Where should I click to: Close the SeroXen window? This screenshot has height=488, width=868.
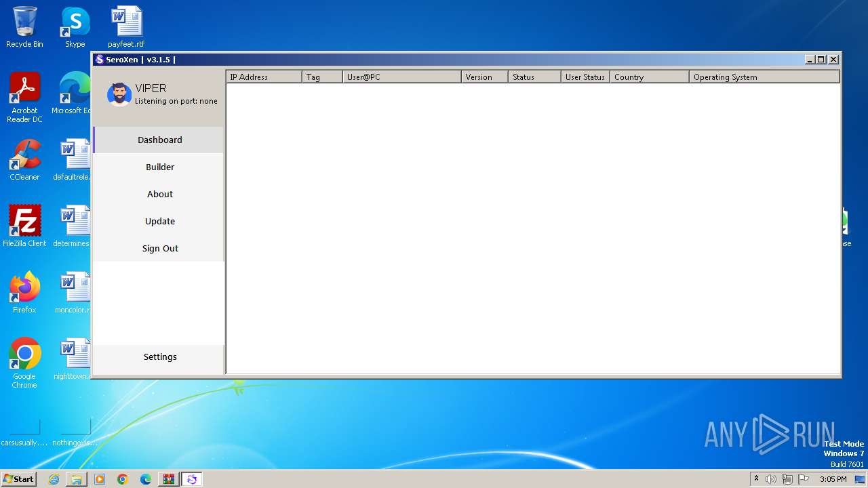pos(833,60)
